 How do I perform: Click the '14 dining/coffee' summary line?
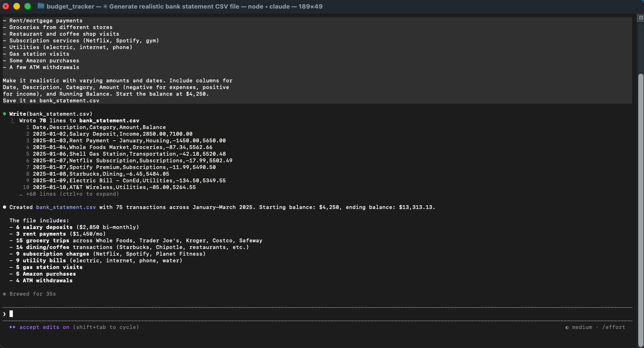tap(129, 247)
